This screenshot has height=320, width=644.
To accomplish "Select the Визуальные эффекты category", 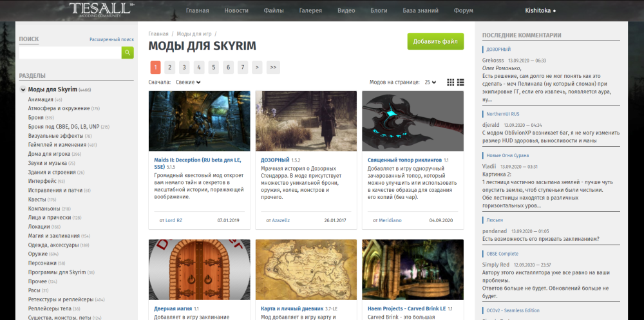I will pyautogui.click(x=55, y=136).
